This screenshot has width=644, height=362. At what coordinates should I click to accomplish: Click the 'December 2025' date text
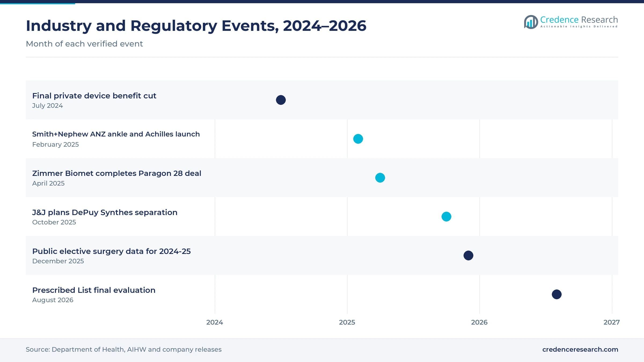click(x=58, y=261)
